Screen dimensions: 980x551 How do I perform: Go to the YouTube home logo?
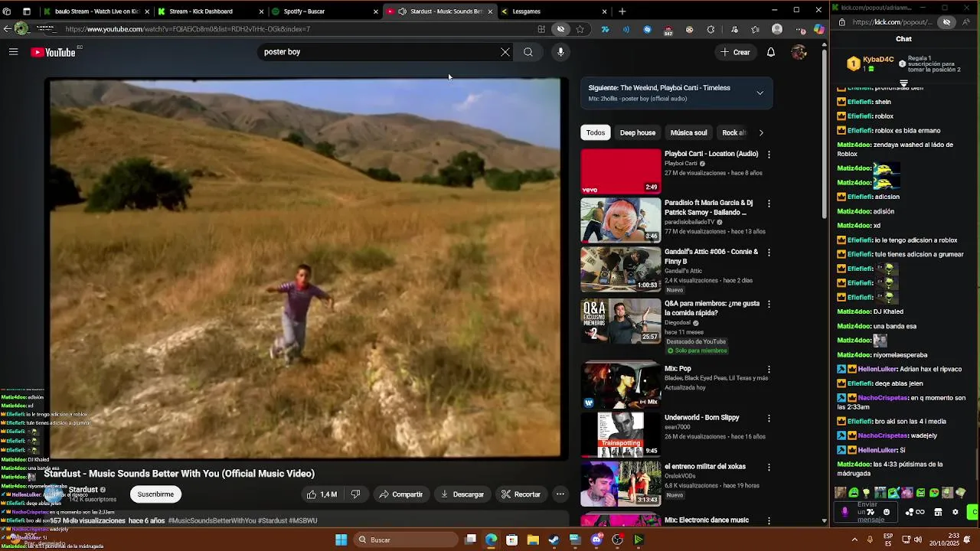53,52
